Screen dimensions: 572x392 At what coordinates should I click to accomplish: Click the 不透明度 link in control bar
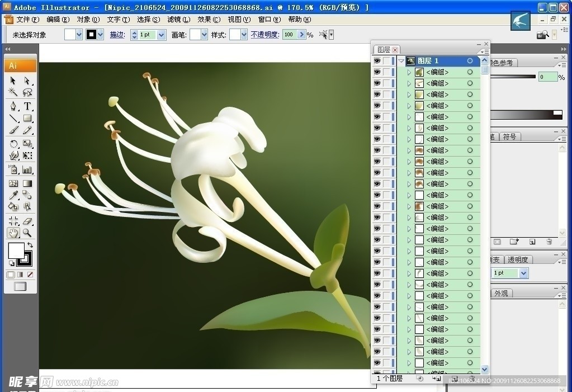click(x=264, y=35)
